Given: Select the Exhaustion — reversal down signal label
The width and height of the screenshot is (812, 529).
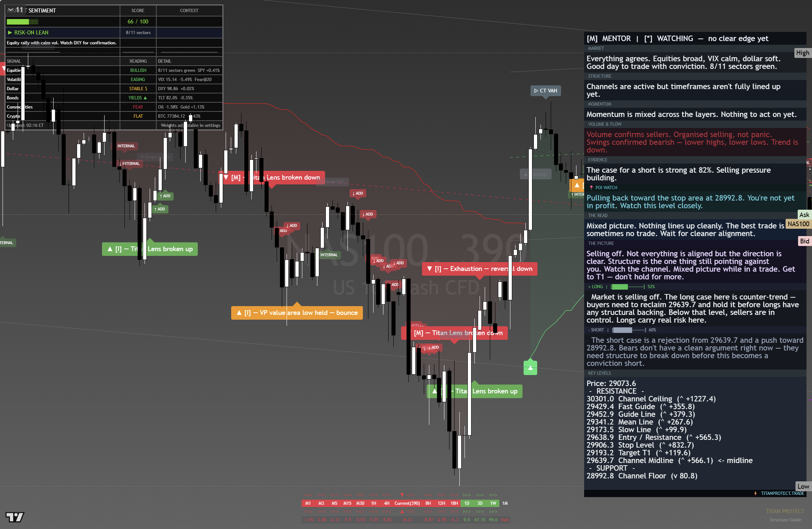Looking at the screenshot, I should click(x=480, y=269).
